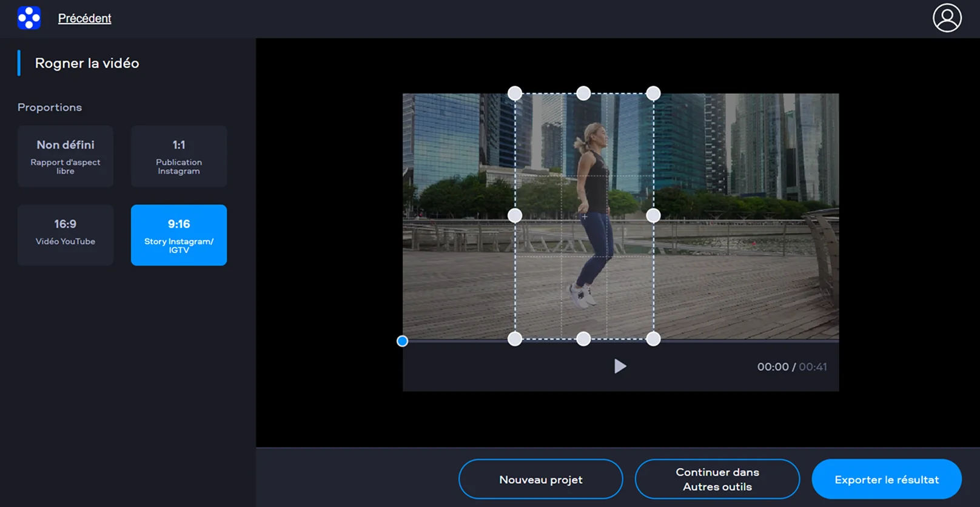Select 16:9 Vidéo YouTube proportion
Viewport: 980px width, 507px height.
click(65, 235)
